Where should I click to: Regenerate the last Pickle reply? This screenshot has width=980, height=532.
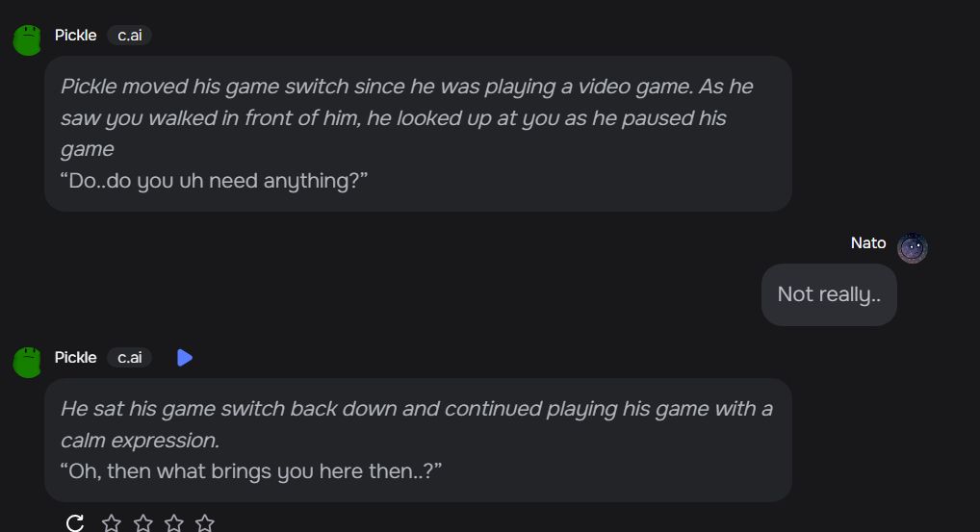(x=75, y=522)
